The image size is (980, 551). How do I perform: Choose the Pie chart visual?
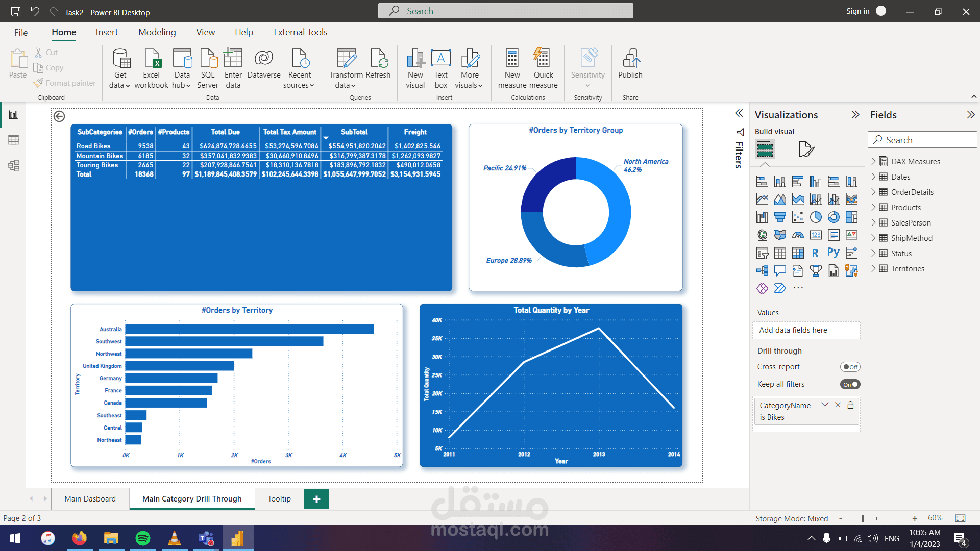[x=816, y=217]
